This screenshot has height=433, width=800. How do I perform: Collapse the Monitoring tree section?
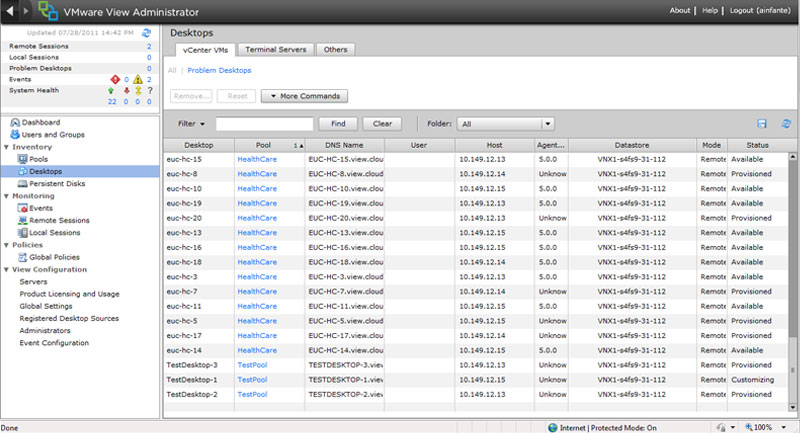pyautogui.click(x=6, y=196)
